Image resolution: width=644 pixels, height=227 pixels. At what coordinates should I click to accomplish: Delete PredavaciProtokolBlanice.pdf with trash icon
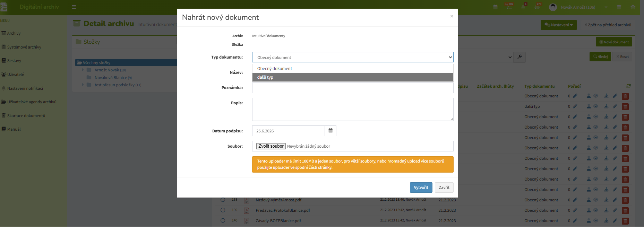[x=625, y=211]
